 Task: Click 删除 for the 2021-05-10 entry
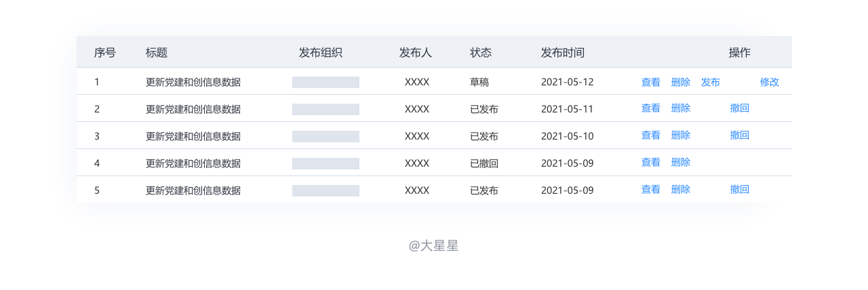click(680, 136)
